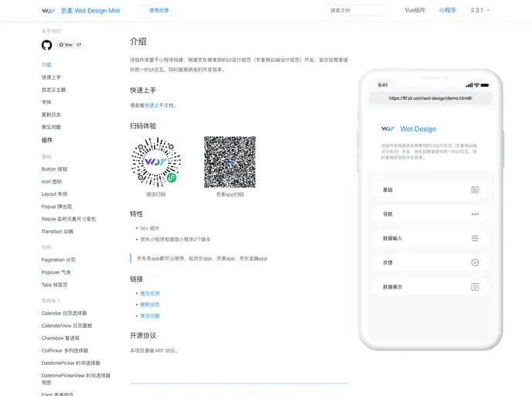Click the 反馈 checkmark circle icon
Image resolution: width=532 pixels, height=396 pixels.
click(475, 262)
